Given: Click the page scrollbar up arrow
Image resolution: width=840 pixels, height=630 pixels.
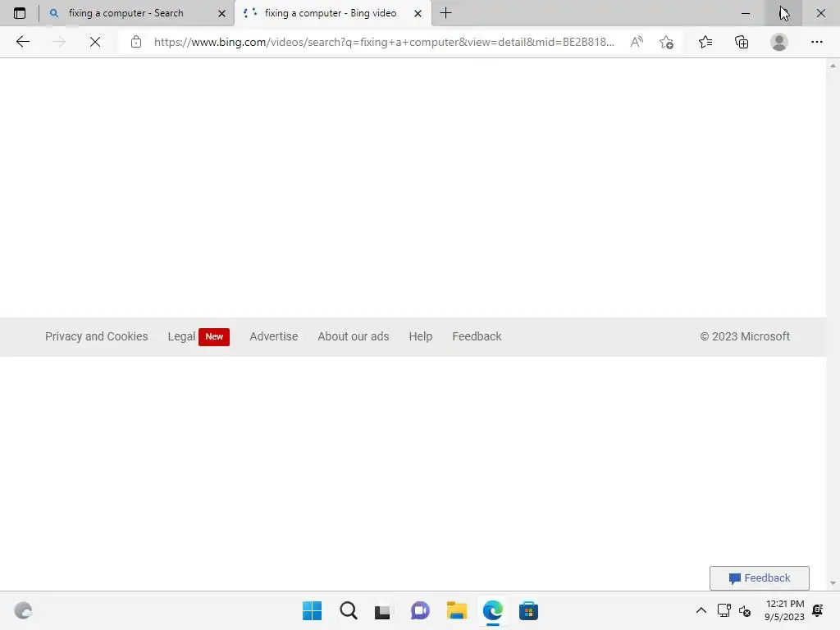Looking at the screenshot, I should click(833, 66).
